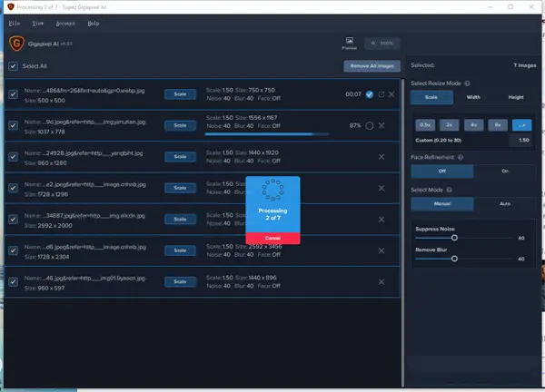This screenshot has width=545, height=392.
Task: Open the Account menu
Action: [64, 22]
